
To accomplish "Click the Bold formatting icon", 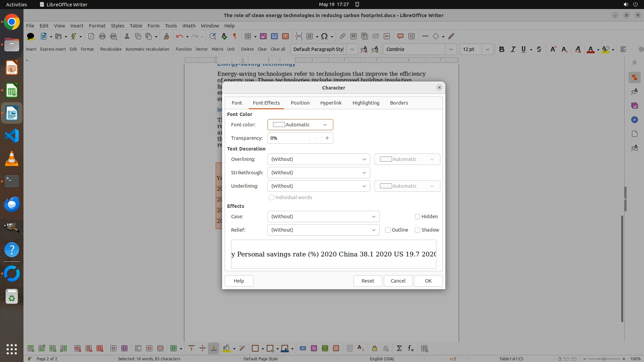I will [x=501, y=49].
